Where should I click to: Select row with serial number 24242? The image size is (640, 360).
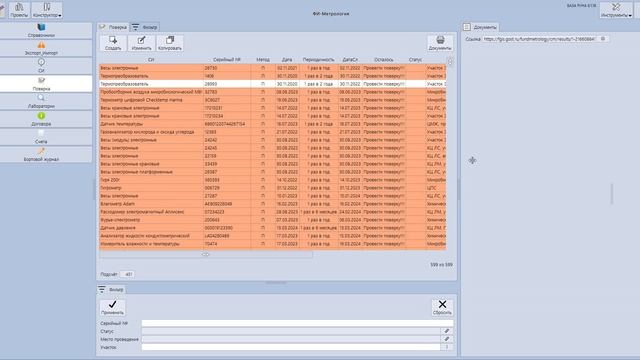tap(273, 140)
